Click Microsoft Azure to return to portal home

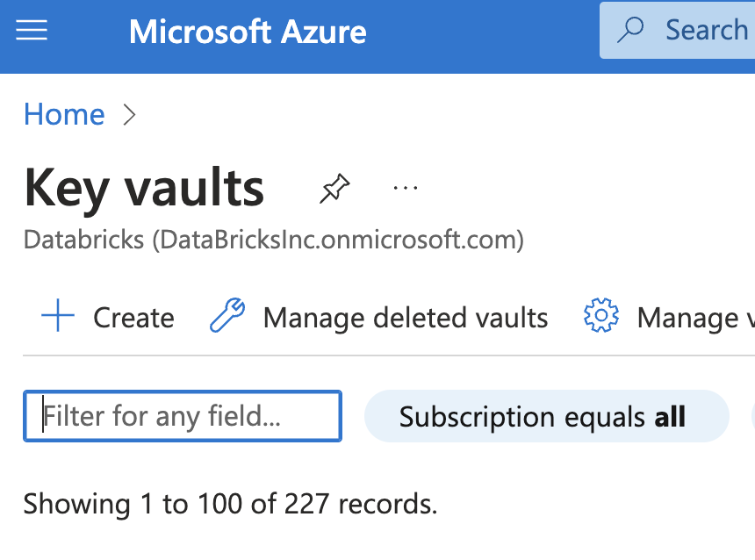(247, 30)
